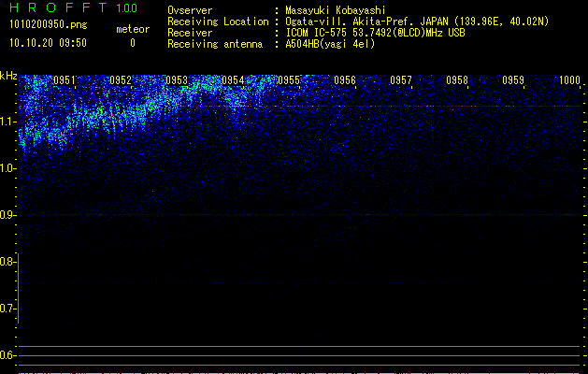Click the A504HB(yagi 4el) antenna text
The image size is (588, 374).
[x=330, y=44]
